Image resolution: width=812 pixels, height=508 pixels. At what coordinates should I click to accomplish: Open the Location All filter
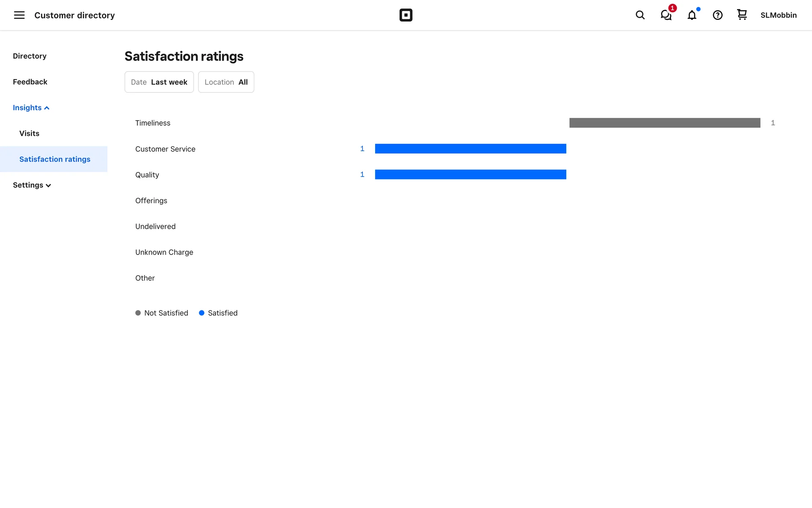click(226, 82)
